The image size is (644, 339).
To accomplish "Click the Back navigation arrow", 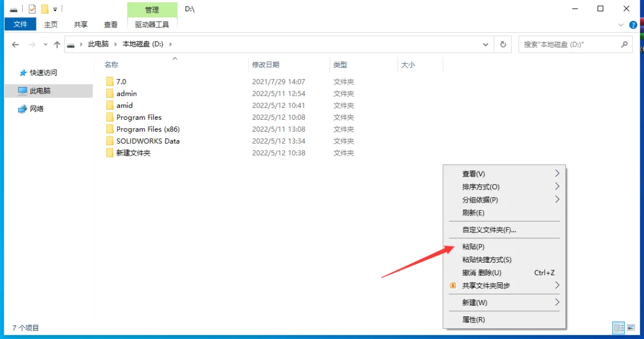I will 15,44.
